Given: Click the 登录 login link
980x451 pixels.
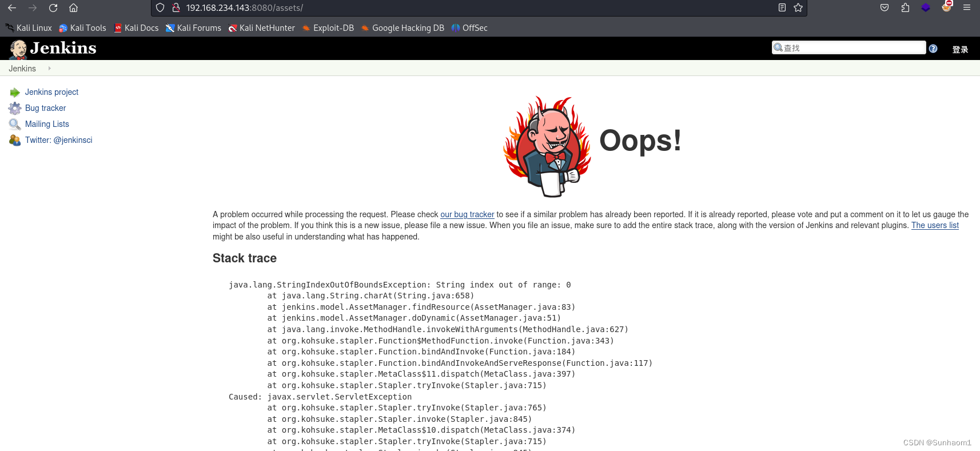Looking at the screenshot, I should pos(960,50).
